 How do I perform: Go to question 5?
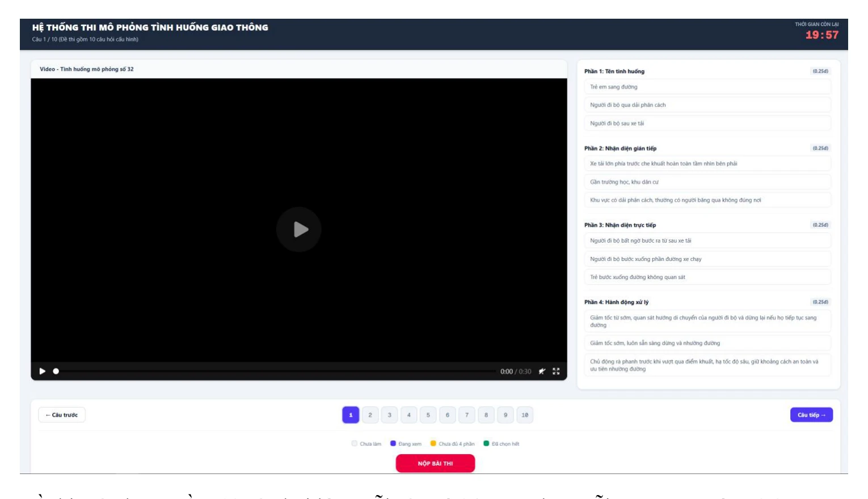[x=428, y=415]
